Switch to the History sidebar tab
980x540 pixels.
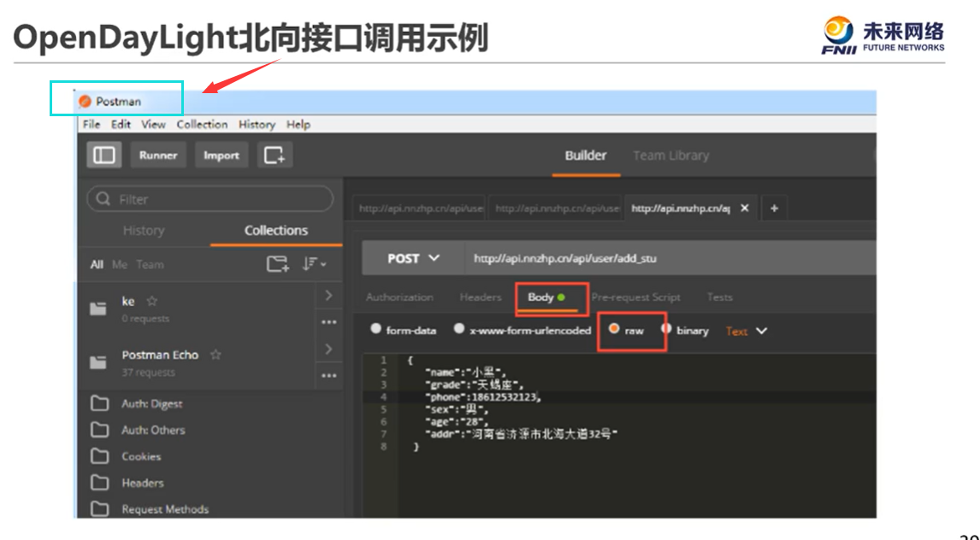pos(144,231)
